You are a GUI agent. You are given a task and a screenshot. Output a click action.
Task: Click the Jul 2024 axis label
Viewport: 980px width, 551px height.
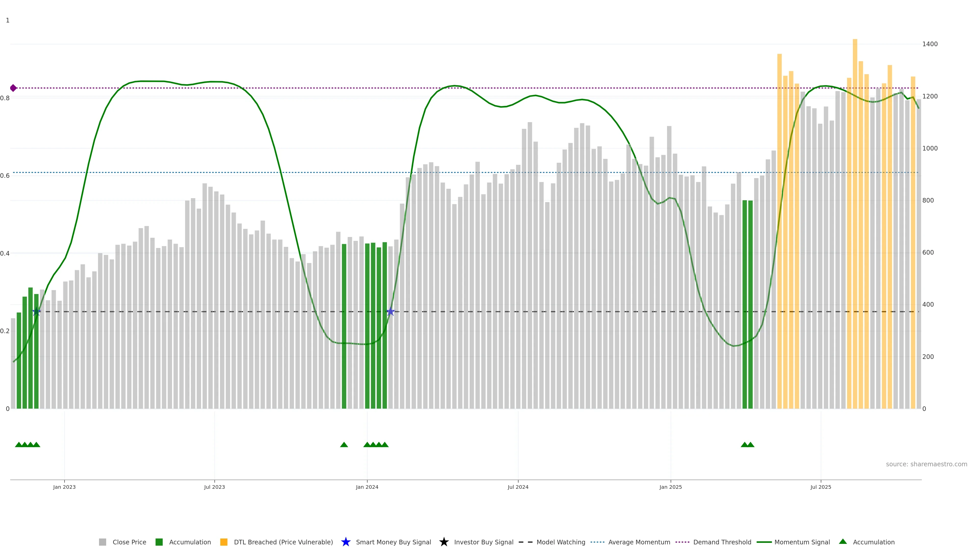[x=518, y=487]
